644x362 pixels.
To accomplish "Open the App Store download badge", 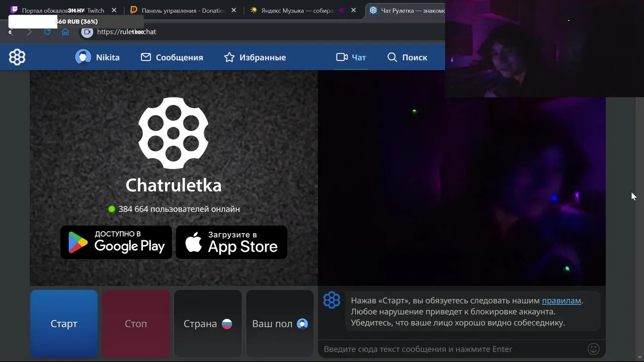I will click(231, 242).
